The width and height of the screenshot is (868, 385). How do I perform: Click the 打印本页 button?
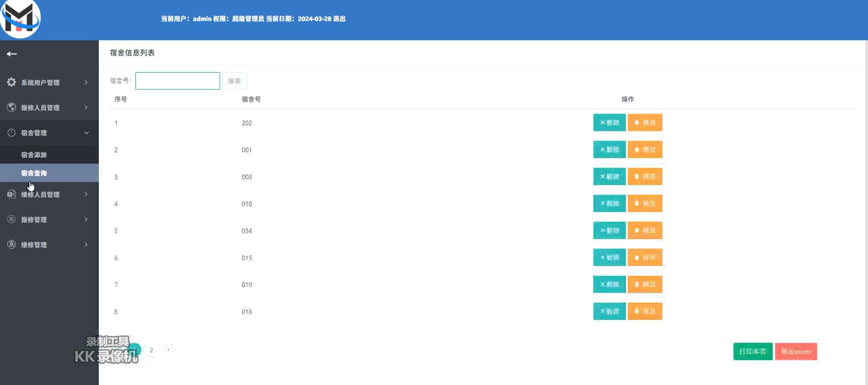753,351
